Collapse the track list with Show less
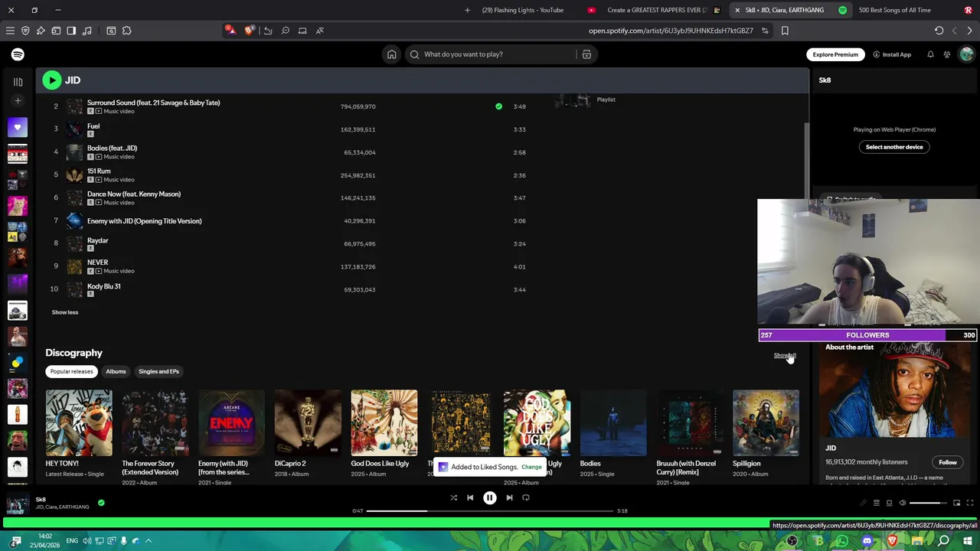Screen dimensions: 980x551 65,312
